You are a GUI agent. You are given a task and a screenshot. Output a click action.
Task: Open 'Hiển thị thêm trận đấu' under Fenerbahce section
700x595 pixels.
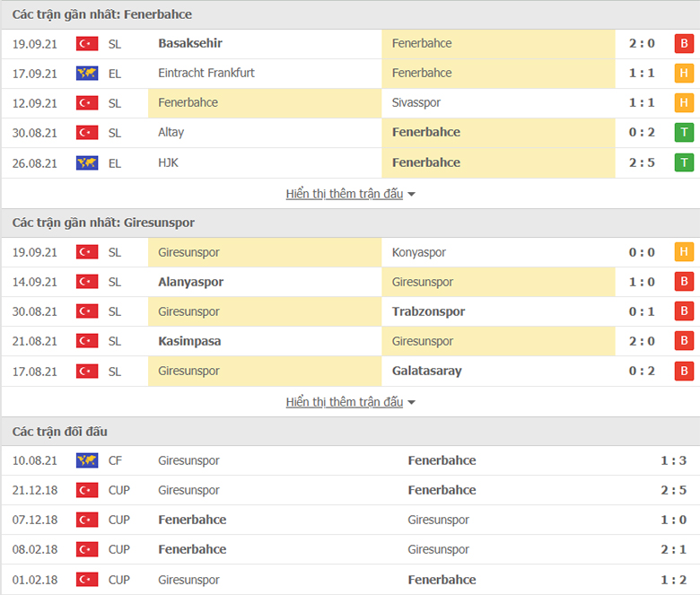[x=345, y=194]
